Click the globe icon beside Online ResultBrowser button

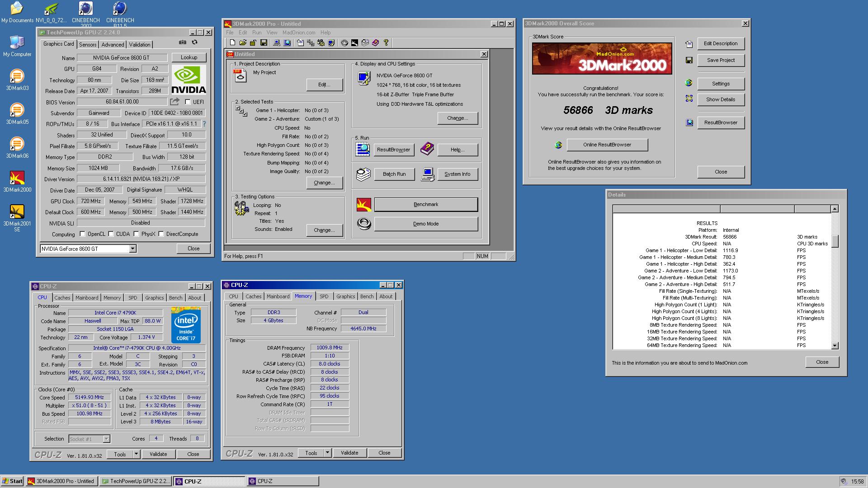[559, 145]
